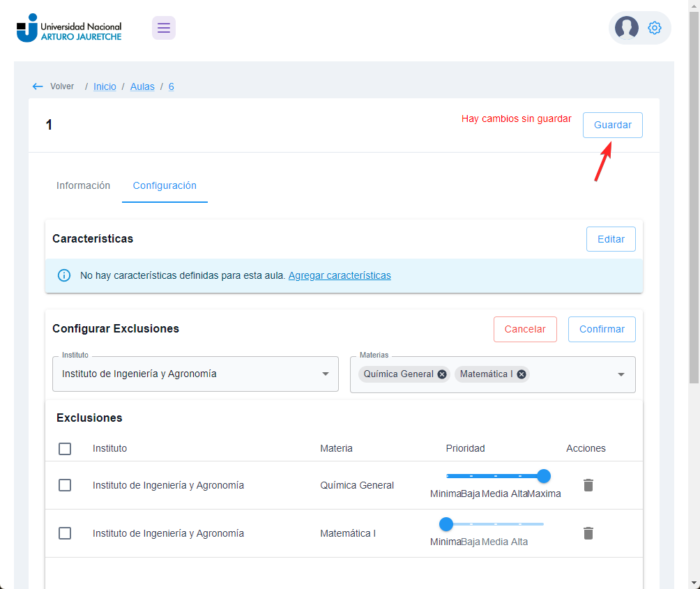Click the Acciones column header
Image resolution: width=700 pixels, height=589 pixels.
point(586,448)
